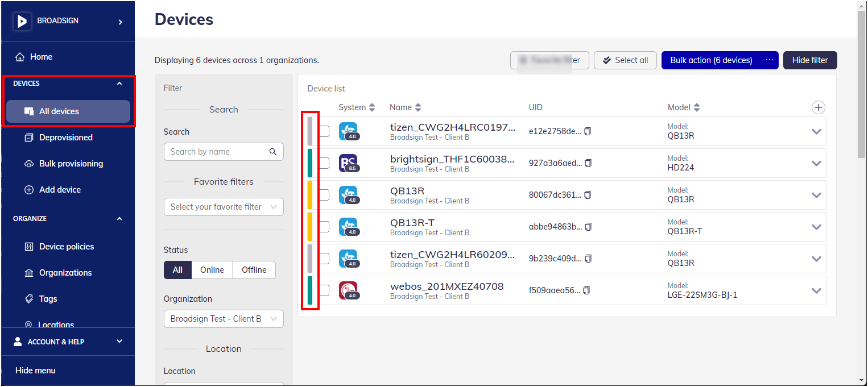The height and width of the screenshot is (387, 868).
Task: Click Tizen system icon for QB13R-T device
Action: (349, 227)
